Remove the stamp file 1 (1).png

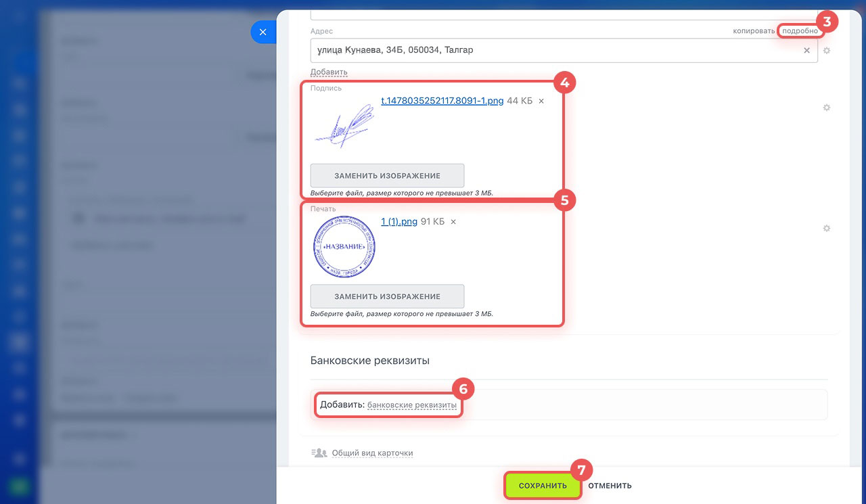click(453, 222)
